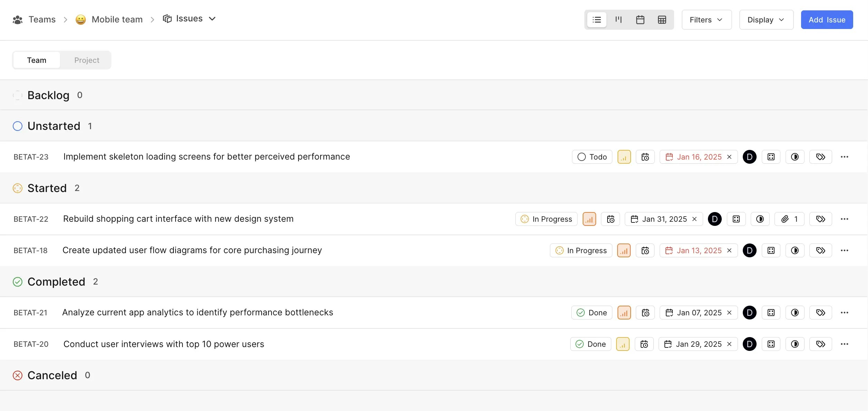Screen dimensions: 868x411
Task: Remove Jan 31, 2025 due date
Action: tap(694, 219)
